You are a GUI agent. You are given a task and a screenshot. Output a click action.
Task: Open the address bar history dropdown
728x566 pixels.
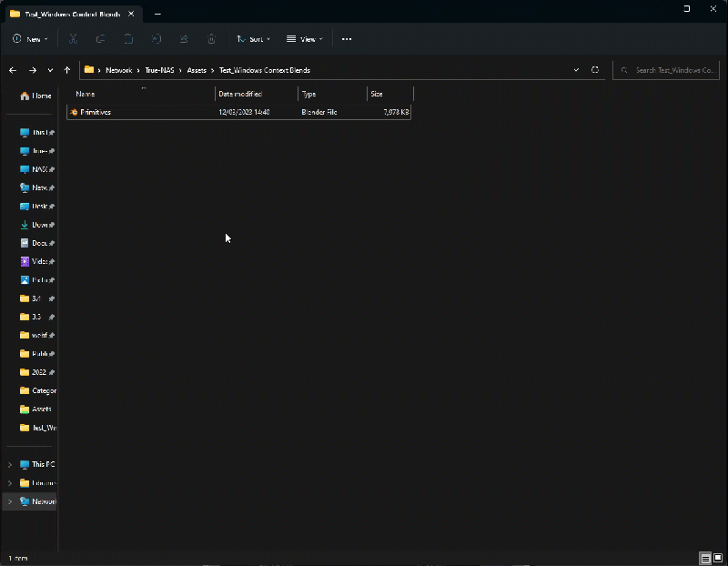[x=576, y=70]
